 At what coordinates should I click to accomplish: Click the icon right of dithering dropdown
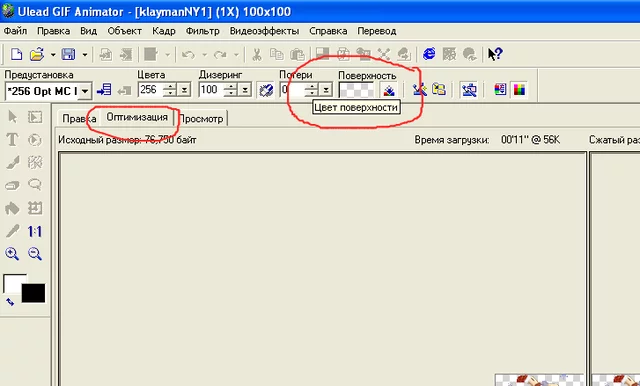pos(266,90)
